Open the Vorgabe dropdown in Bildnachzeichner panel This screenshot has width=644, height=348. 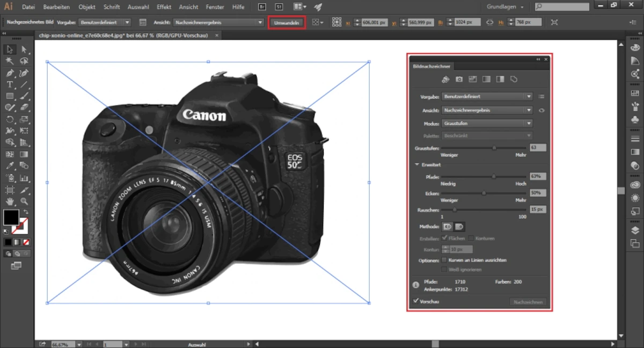(x=487, y=97)
